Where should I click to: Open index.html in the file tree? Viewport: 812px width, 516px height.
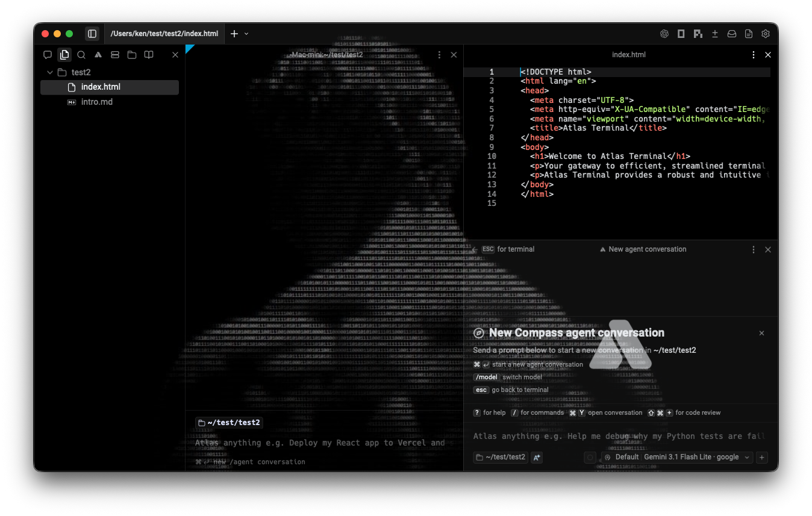(110, 87)
